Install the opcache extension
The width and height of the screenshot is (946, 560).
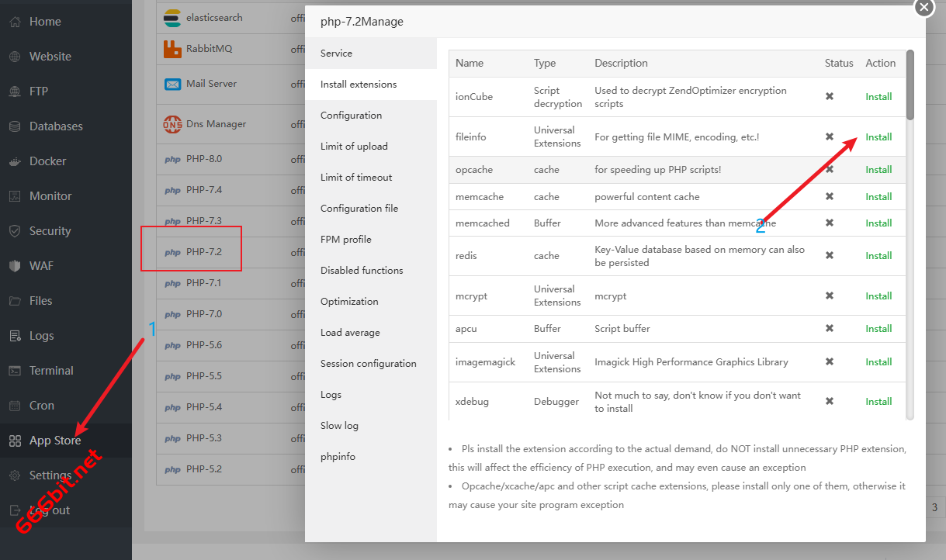(878, 170)
